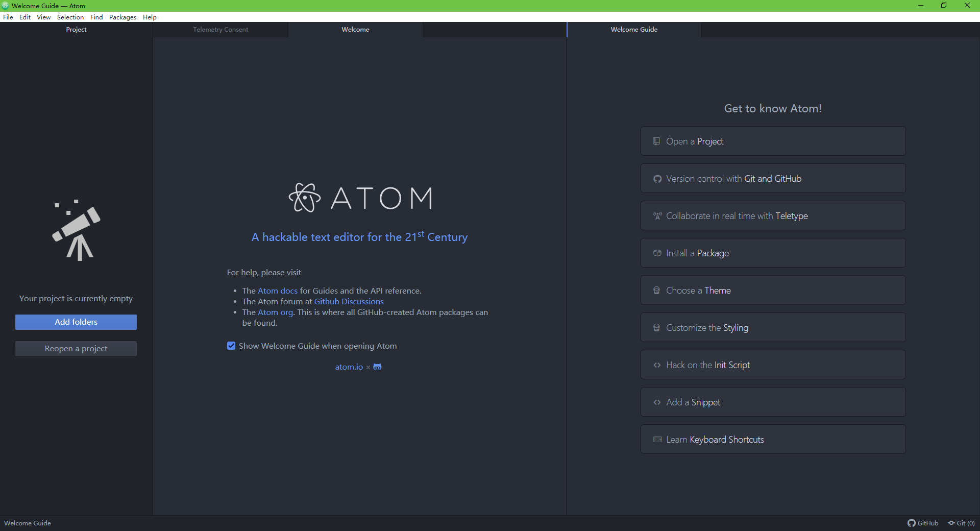Click the Welcome Guide label in the status bar
The image size is (980, 531).
[28, 523]
